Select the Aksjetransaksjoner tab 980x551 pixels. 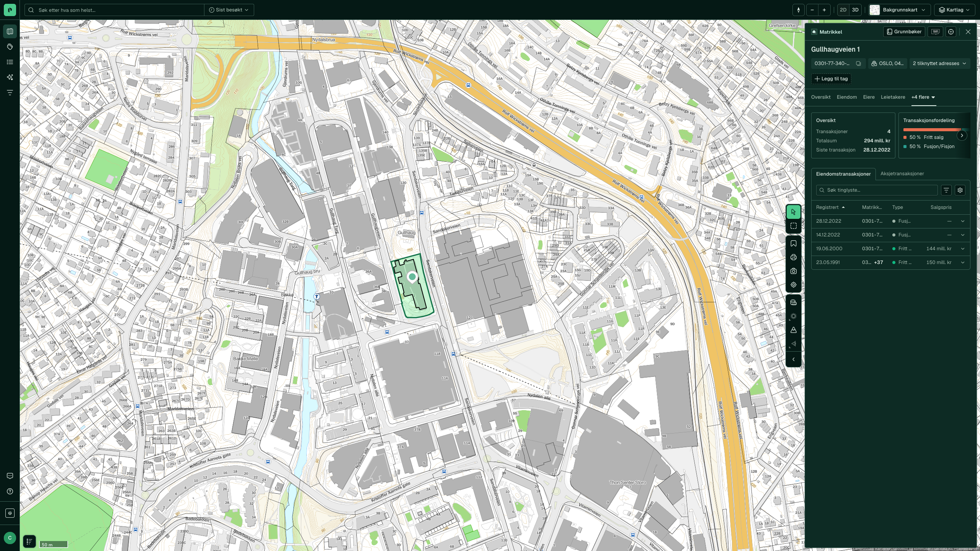(x=902, y=174)
